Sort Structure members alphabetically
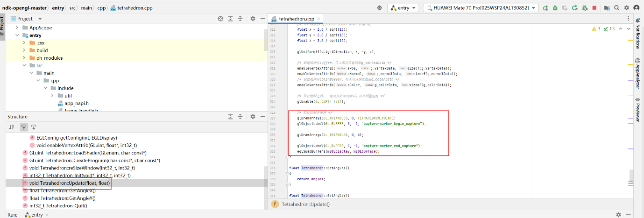The height and width of the screenshot is (218, 644). click(12, 127)
